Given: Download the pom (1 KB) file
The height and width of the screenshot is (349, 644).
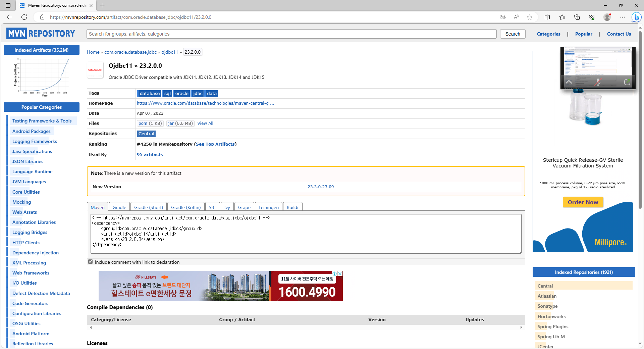Looking at the screenshot, I should (150, 123).
